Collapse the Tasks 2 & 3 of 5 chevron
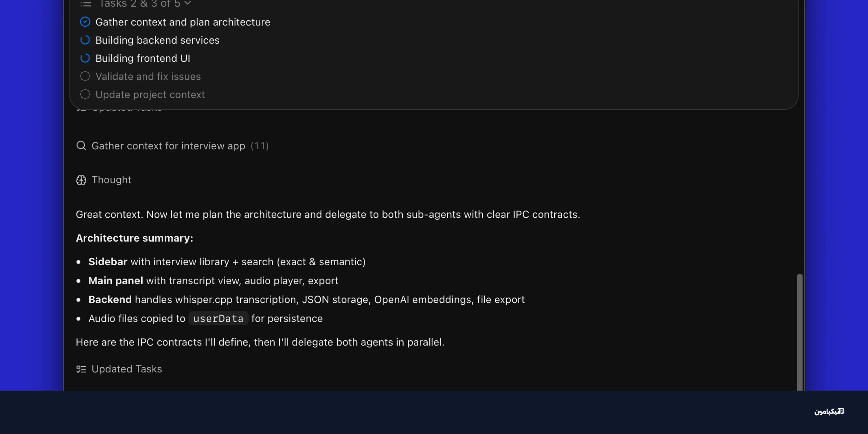Image resolution: width=868 pixels, height=434 pixels. click(188, 3)
